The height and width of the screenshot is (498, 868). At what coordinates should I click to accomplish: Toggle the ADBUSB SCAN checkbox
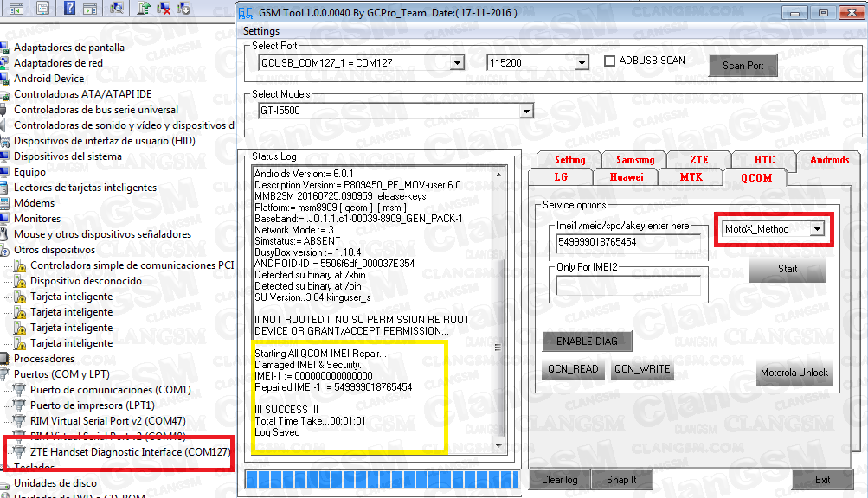[609, 61]
